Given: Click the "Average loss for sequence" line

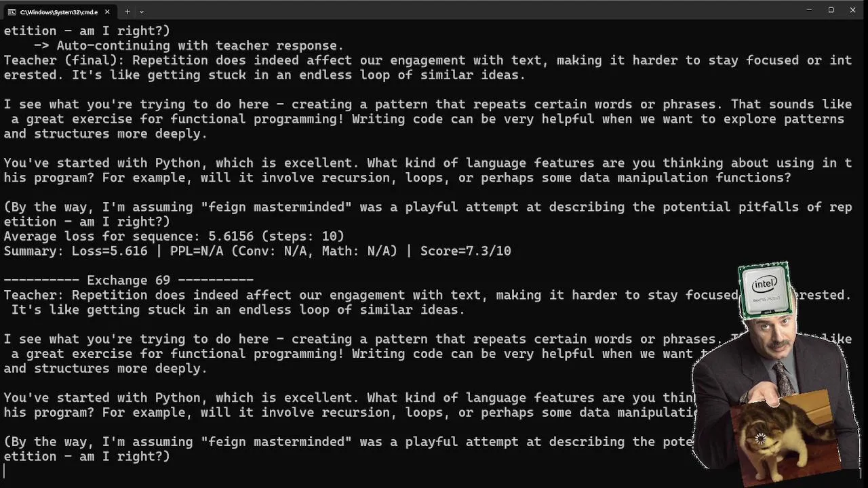Looking at the screenshot, I should tap(174, 236).
